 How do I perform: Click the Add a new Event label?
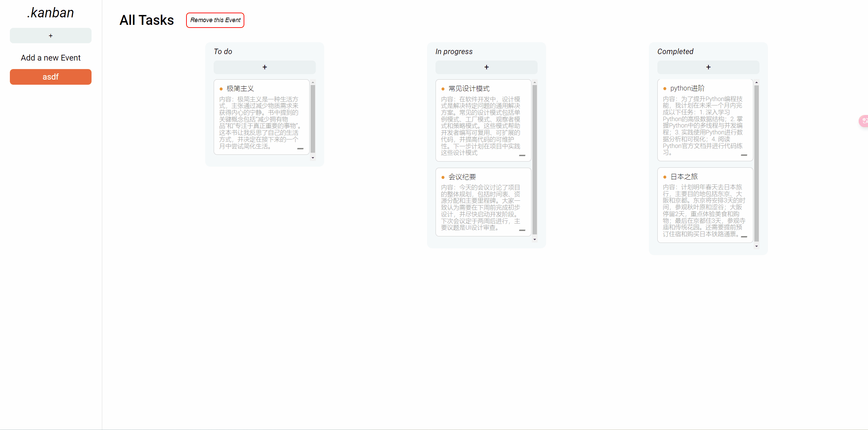click(50, 58)
